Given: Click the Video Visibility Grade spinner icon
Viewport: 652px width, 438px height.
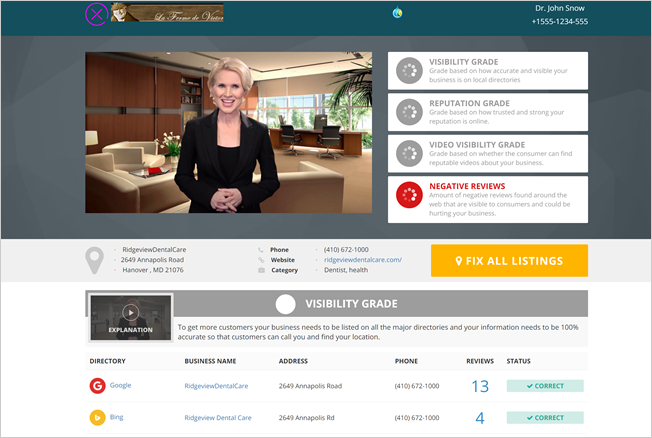Looking at the screenshot, I should 408,153.
